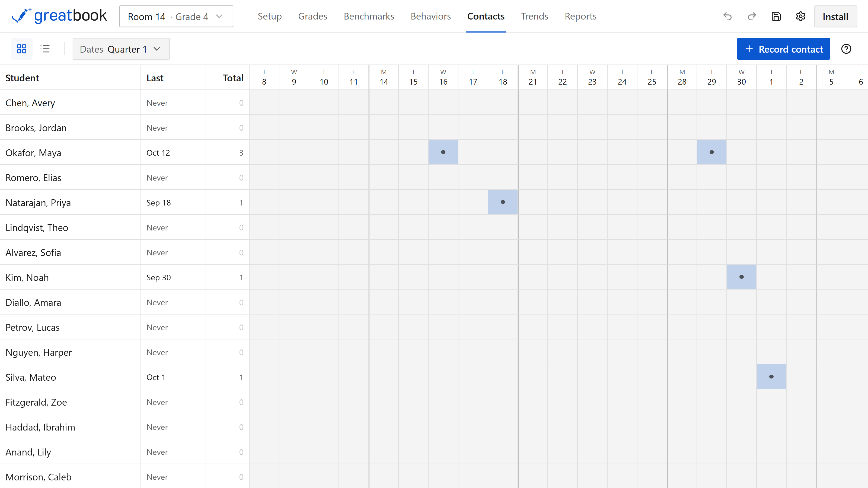Open the Room 14 Grade 4 class dropdown
The height and width of the screenshot is (488, 868).
(176, 16)
